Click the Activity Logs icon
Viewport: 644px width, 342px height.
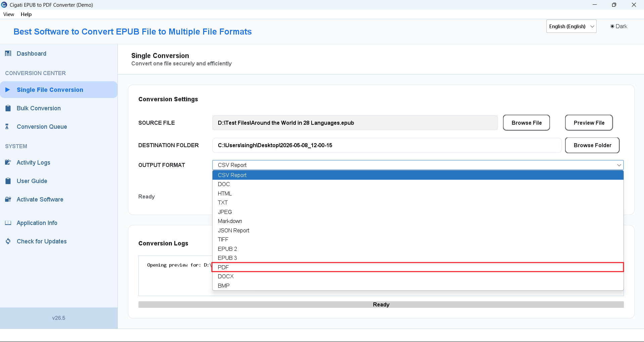tap(8, 163)
